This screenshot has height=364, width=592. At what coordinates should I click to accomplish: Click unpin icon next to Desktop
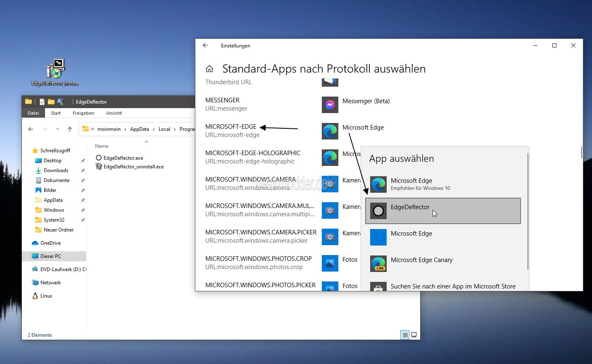click(83, 161)
